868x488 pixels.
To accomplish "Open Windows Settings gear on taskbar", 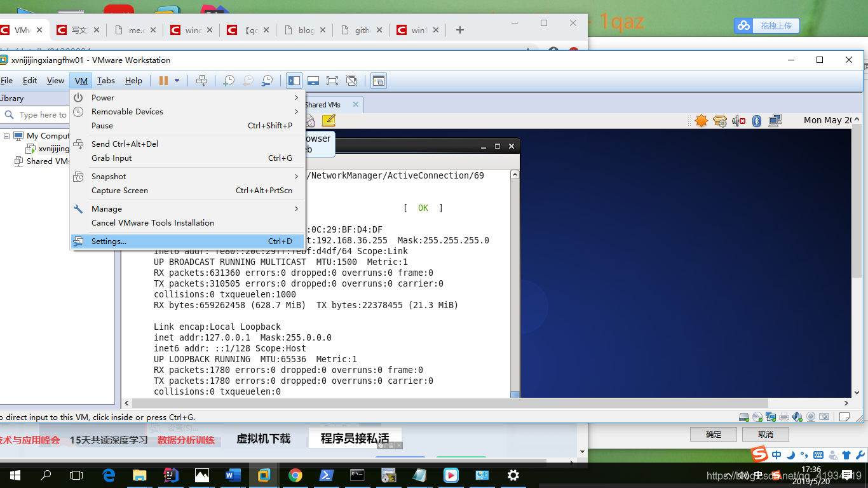I will [x=513, y=475].
